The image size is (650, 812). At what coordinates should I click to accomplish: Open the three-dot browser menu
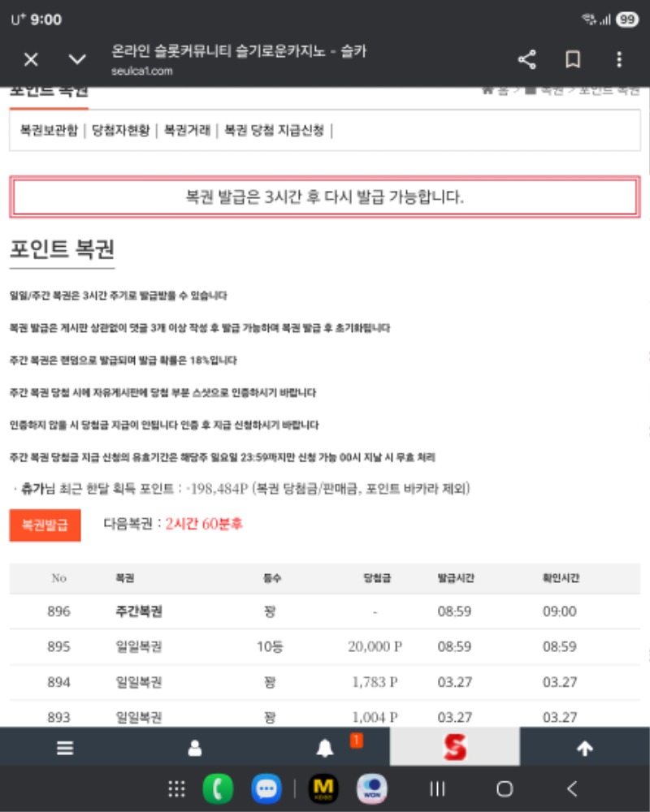(619, 59)
